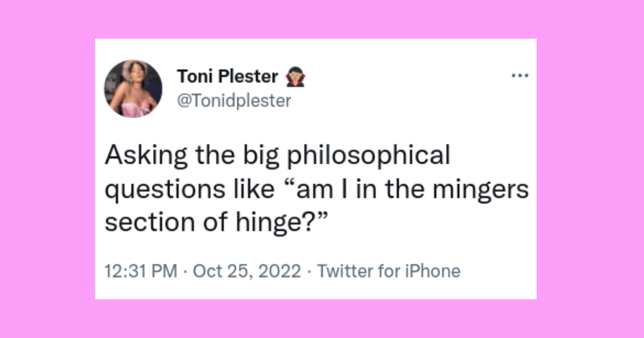This screenshot has height=338, width=644.
Task: Open Toni Plester's profile picture
Action: (133, 89)
